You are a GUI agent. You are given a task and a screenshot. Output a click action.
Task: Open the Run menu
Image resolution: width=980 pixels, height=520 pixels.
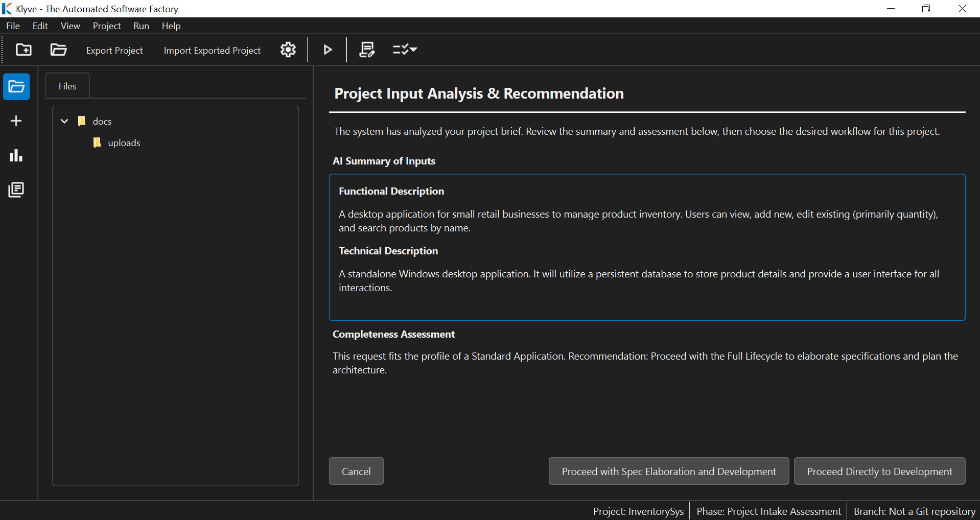click(141, 26)
